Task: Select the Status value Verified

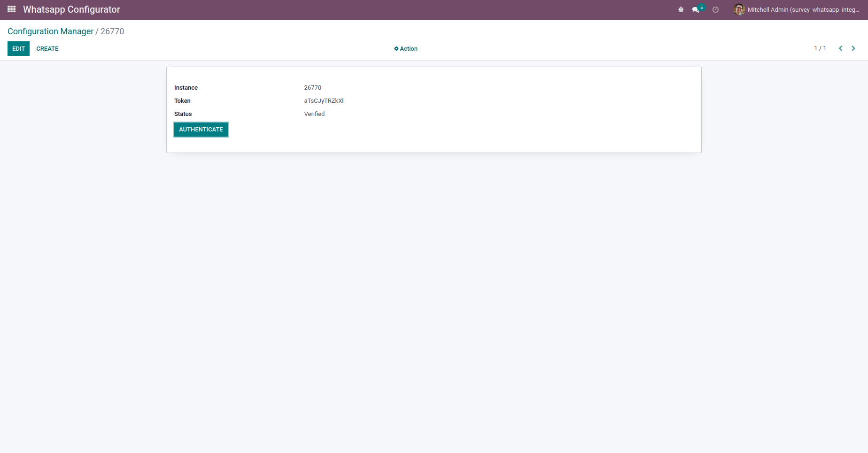Action: point(314,114)
